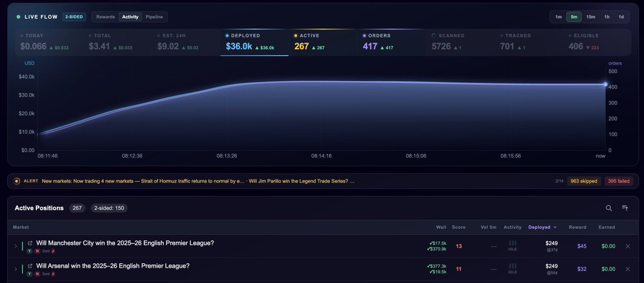Toggle the 2-SIDED badge next to Live Flow

(x=74, y=17)
